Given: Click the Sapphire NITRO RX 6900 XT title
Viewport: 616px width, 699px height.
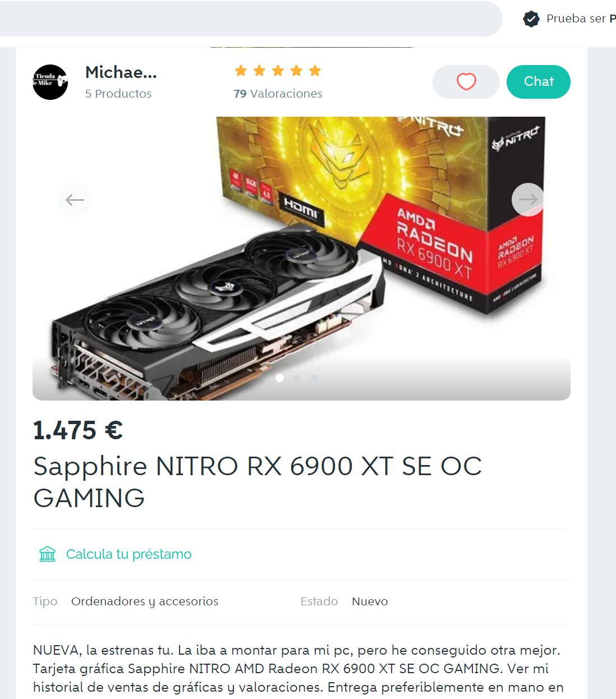Looking at the screenshot, I should click(x=258, y=482).
